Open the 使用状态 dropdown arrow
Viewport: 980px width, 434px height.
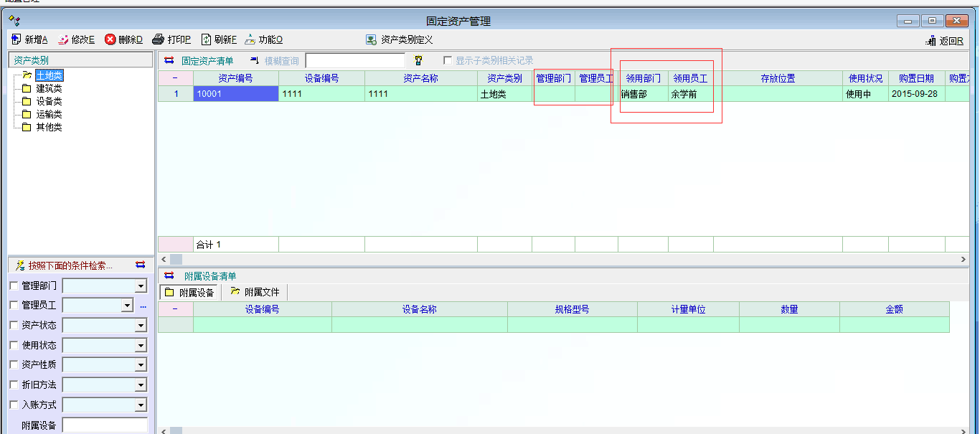tap(141, 346)
